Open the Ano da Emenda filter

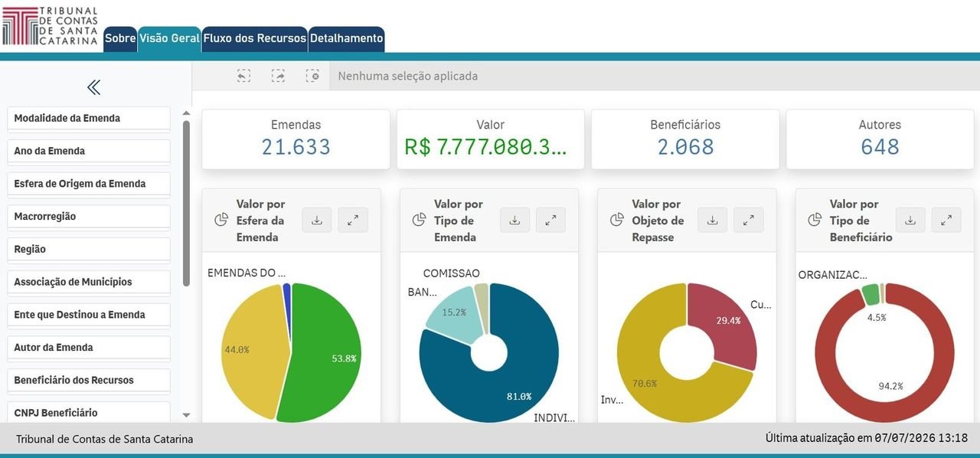click(x=89, y=152)
